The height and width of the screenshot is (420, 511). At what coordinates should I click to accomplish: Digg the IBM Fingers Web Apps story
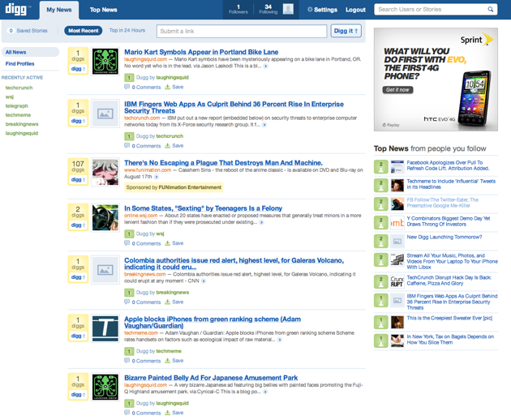pos(78,121)
